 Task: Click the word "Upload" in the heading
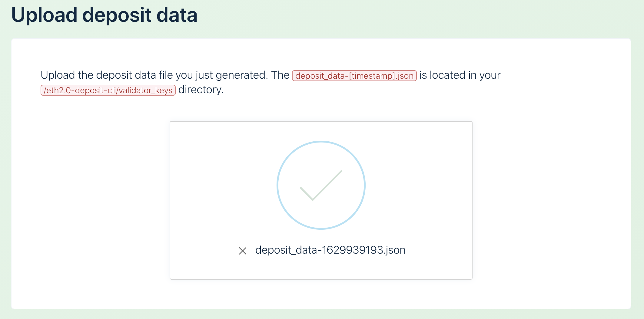pos(44,15)
